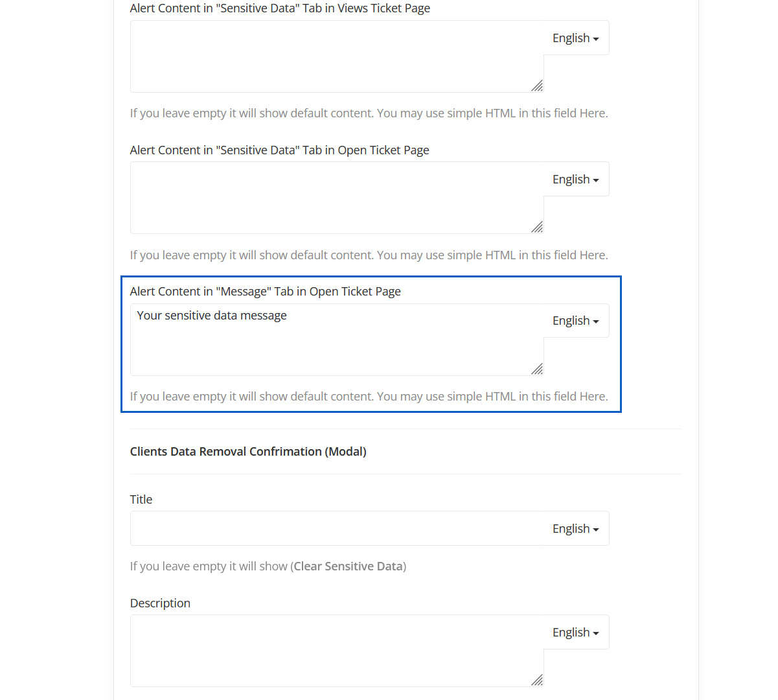Open English dropdown for Message tab alert
Viewport: 778px width, 700px height.
tap(575, 321)
